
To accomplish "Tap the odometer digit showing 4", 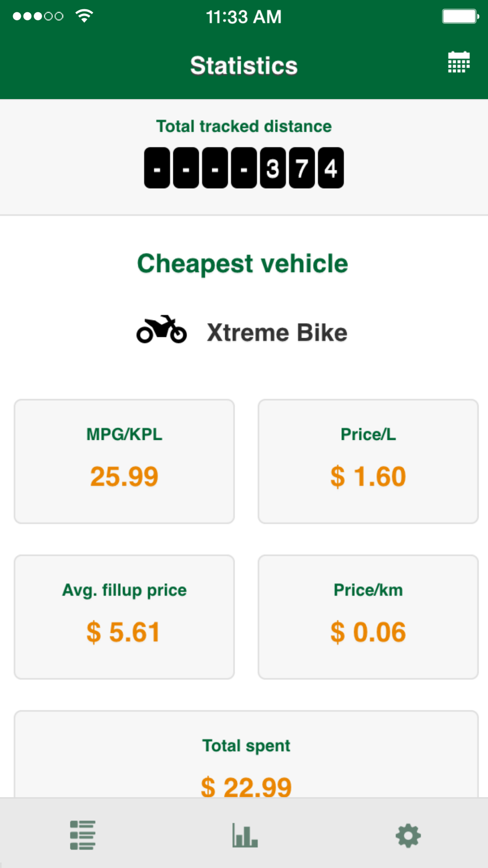I will click(331, 168).
